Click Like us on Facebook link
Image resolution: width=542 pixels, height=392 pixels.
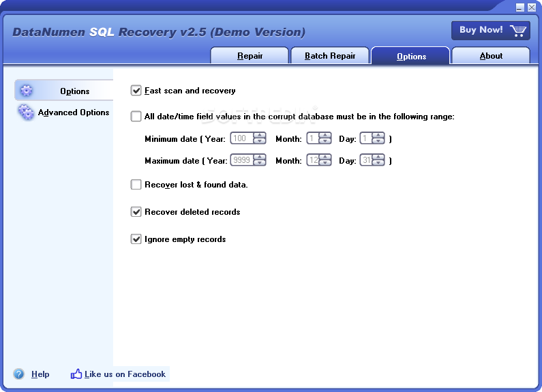(125, 374)
